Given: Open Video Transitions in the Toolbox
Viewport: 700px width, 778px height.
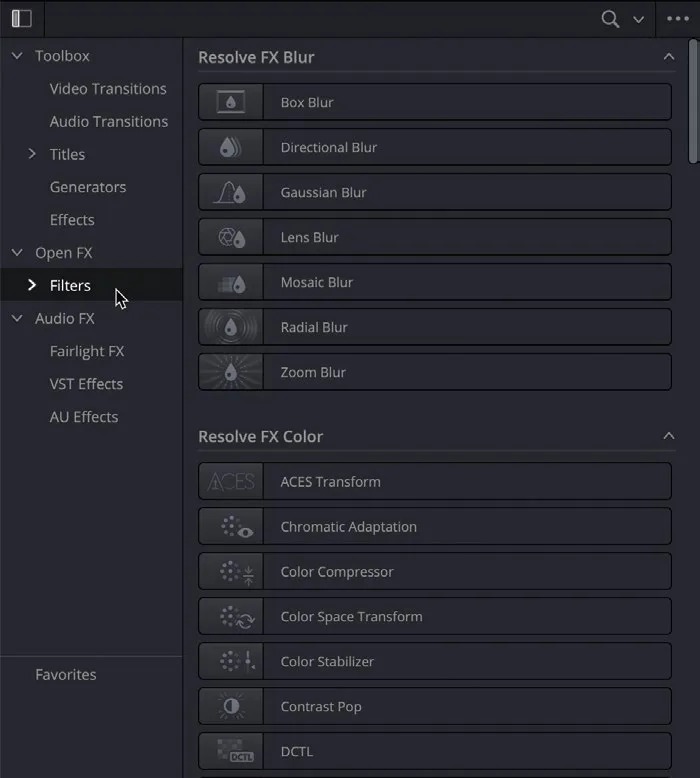Looking at the screenshot, I should pyautogui.click(x=108, y=89).
